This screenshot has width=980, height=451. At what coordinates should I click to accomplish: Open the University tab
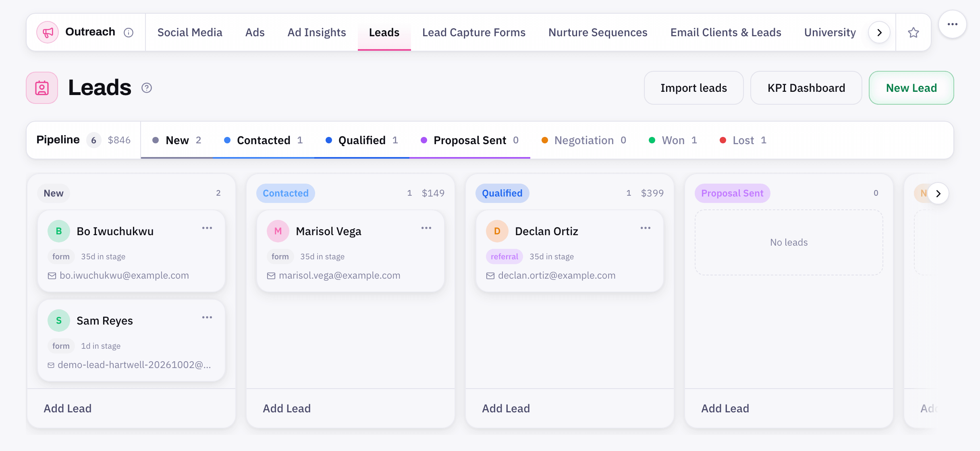pos(830,32)
